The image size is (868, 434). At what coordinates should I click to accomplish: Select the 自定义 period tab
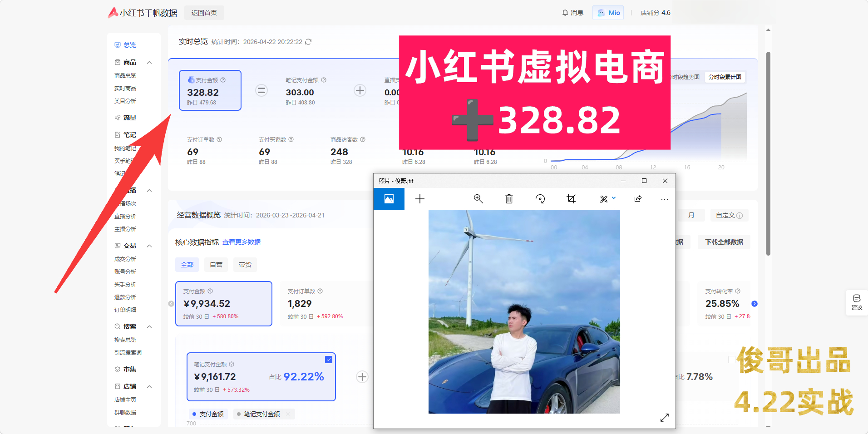[729, 215]
